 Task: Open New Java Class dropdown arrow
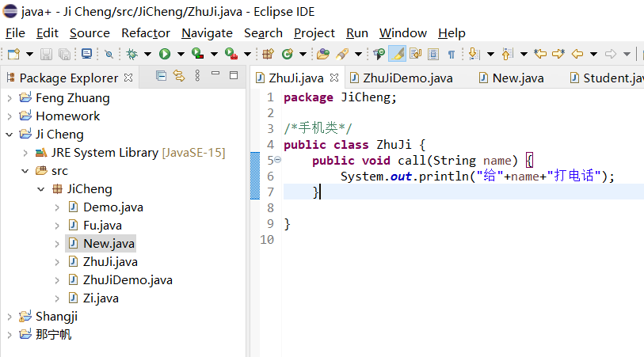(303, 54)
